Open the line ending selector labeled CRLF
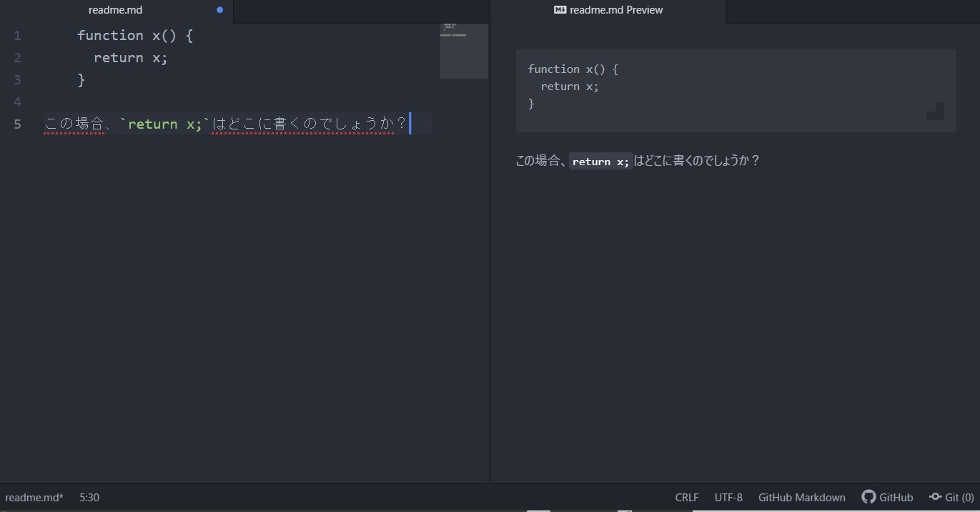The height and width of the screenshot is (512, 980). pyautogui.click(x=686, y=497)
